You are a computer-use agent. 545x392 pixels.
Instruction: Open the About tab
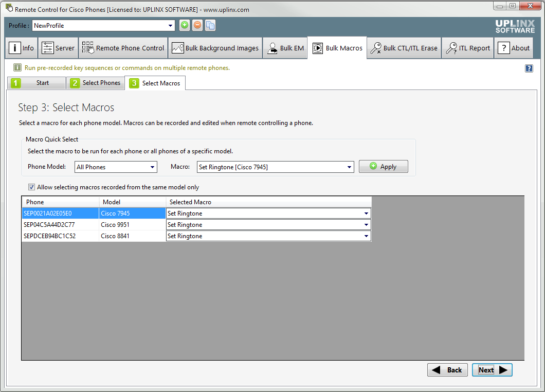[514, 48]
